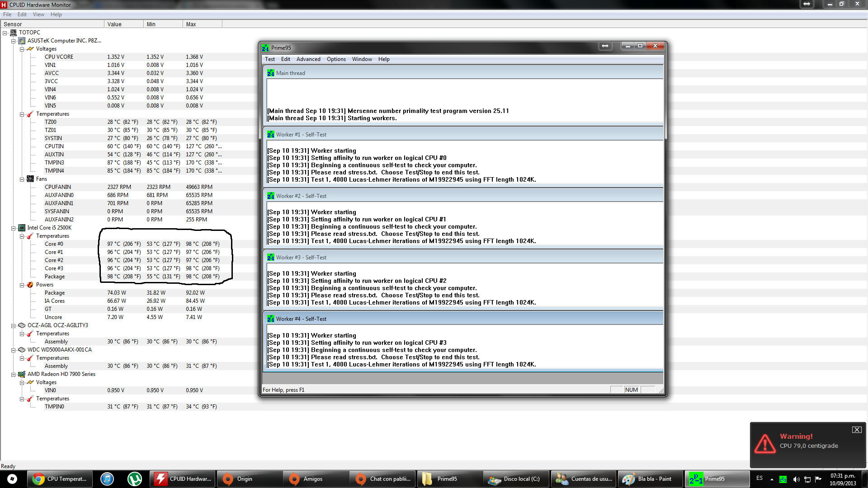868x488 pixels.
Task: Collapse the ASUSTeK Computer INC node
Action: (13, 41)
